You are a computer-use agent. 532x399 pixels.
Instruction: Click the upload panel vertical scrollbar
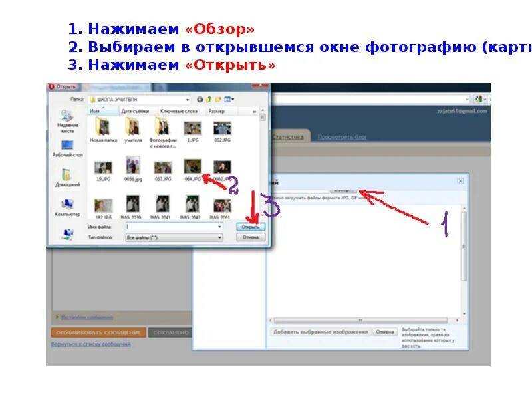click(464, 246)
